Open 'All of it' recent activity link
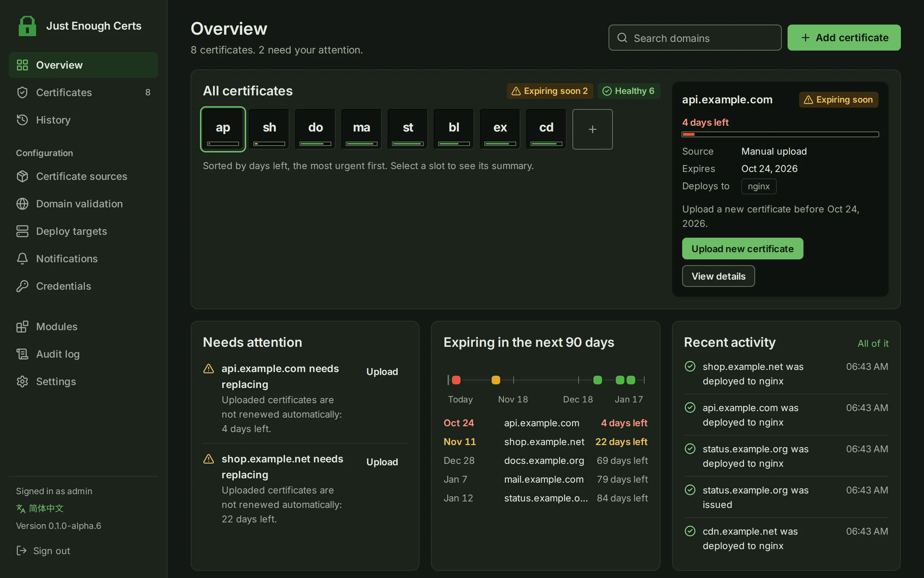This screenshot has height=578, width=924. click(873, 343)
